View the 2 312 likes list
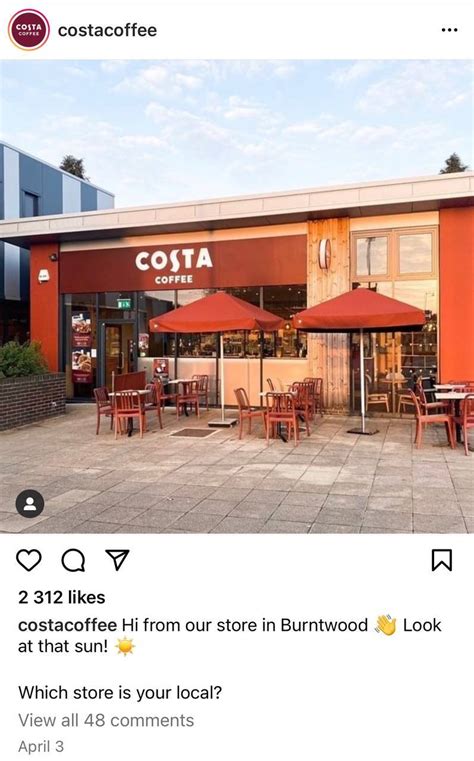Image resolution: width=474 pixels, height=761 pixels. pyautogui.click(x=62, y=597)
